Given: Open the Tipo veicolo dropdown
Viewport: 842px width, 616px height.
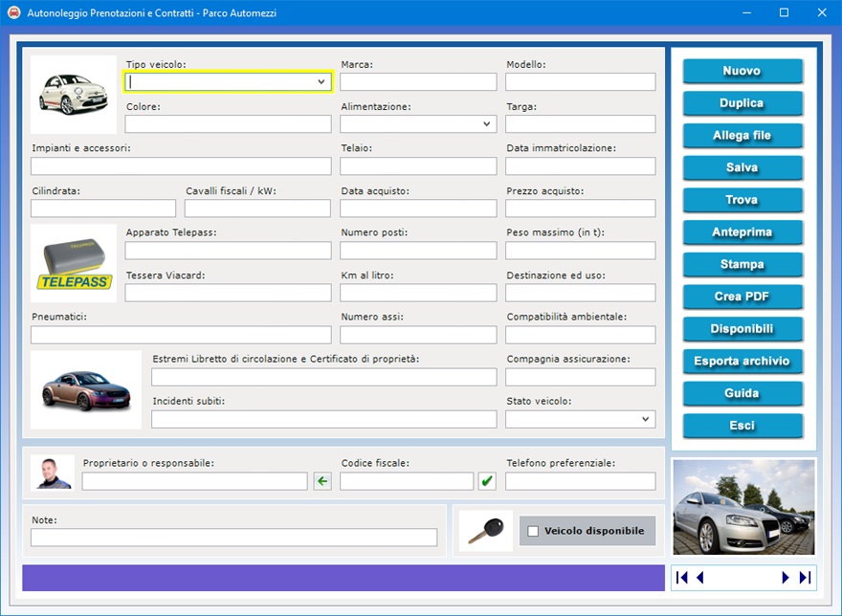Looking at the screenshot, I should click(x=321, y=81).
